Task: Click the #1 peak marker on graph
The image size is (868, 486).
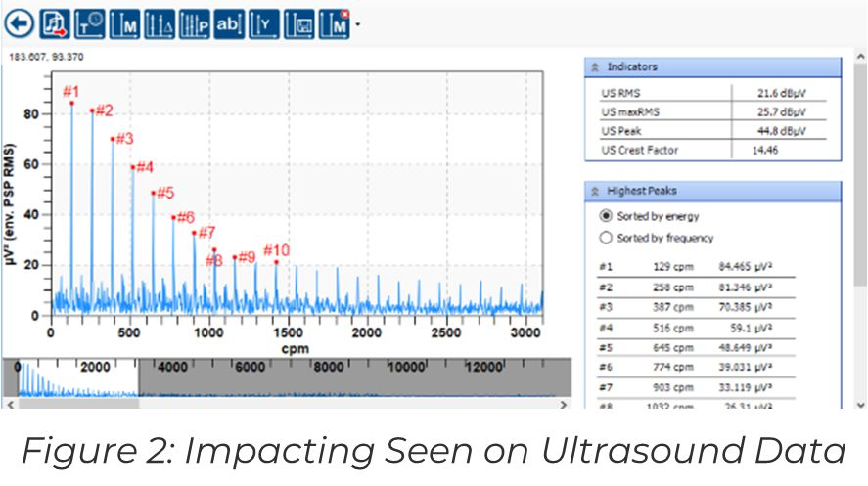Action: tap(72, 103)
